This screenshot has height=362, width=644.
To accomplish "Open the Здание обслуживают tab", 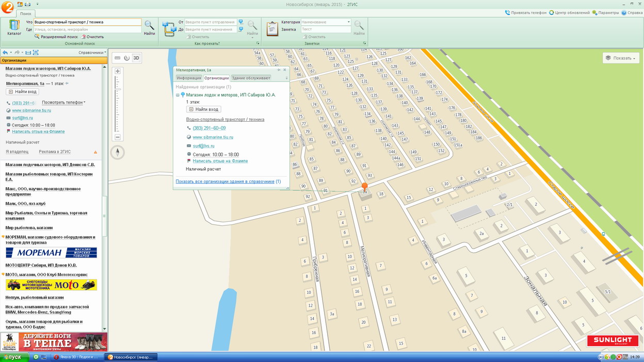I will (250, 78).
